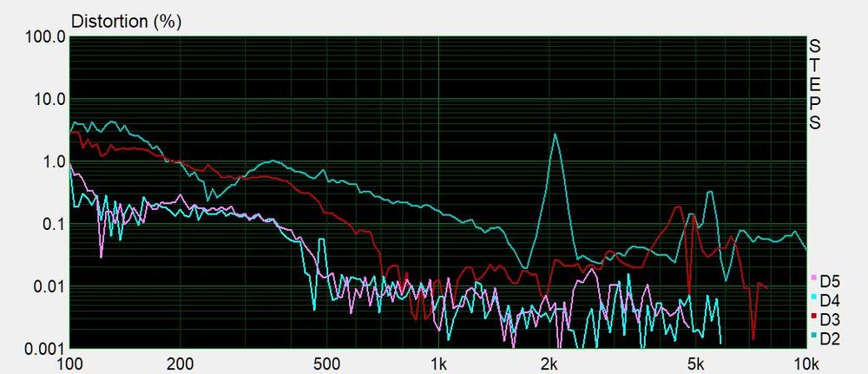Click the D3 legend color swatch
This screenshot has height=374, width=868.
coord(814,316)
